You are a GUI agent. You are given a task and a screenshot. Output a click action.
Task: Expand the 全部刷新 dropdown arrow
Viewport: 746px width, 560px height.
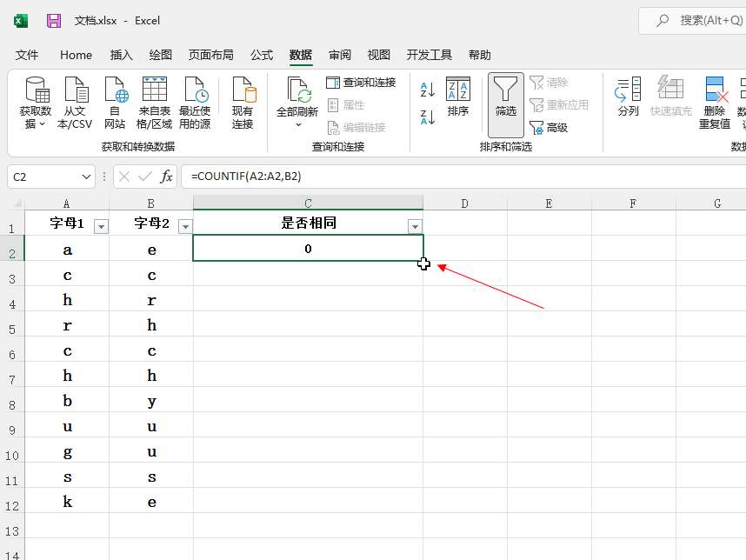coord(298,125)
